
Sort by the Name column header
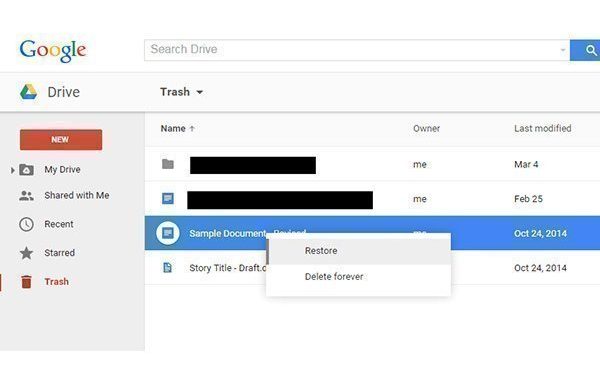coord(173,129)
